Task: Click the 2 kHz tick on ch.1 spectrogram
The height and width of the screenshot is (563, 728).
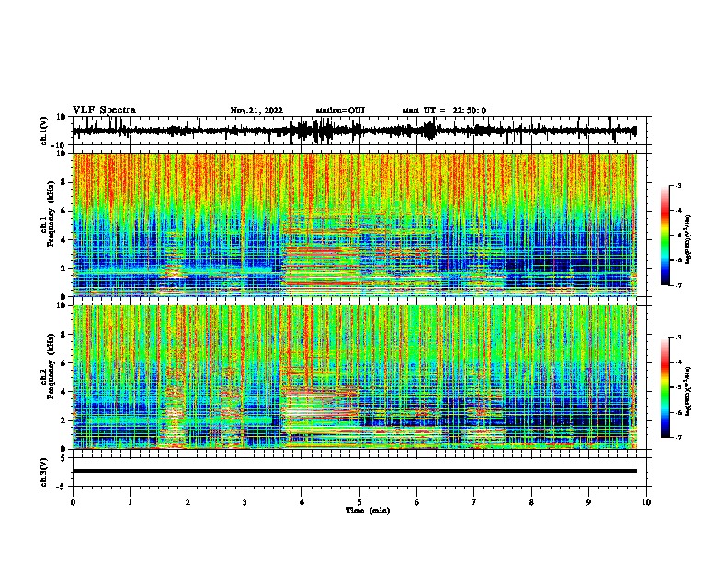Action: pyautogui.click(x=63, y=269)
